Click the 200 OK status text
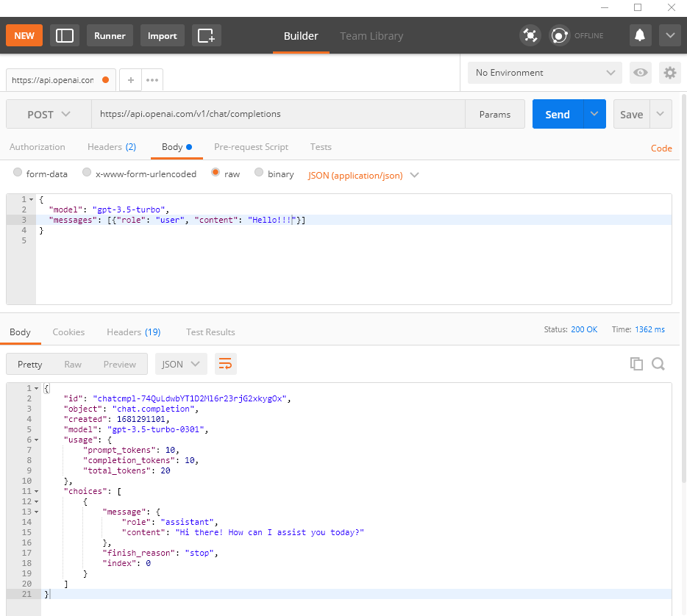This screenshot has width=687, height=616. coord(584,329)
